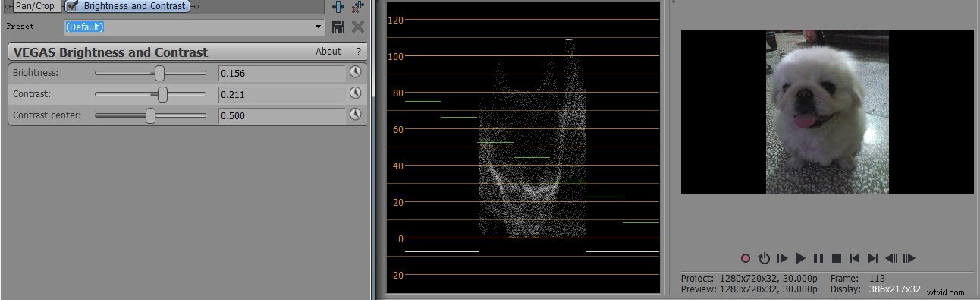980x300 pixels.
Task: Click the Remove Selected Plug-In icon
Action: (x=358, y=7)
